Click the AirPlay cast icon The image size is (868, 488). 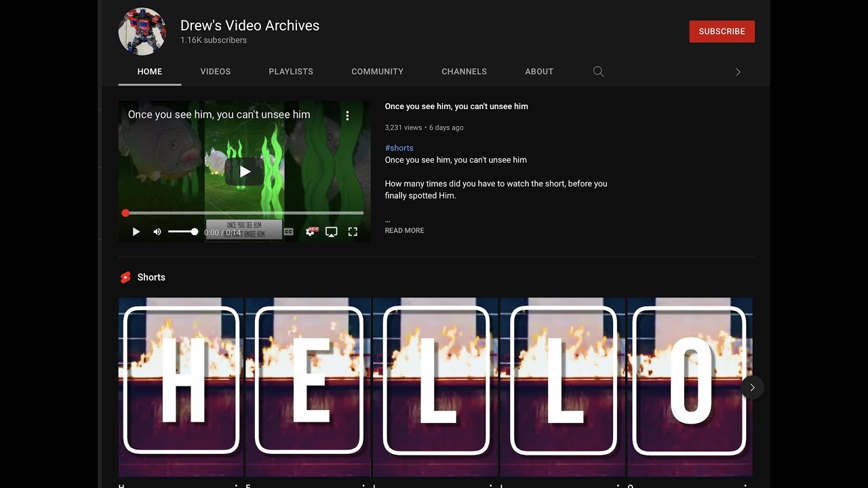pos(331,232)
